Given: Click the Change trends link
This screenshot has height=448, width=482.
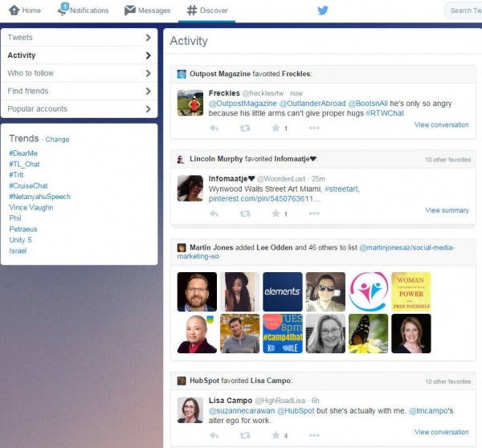Looking at the screenshot, I should coord(57,140).
